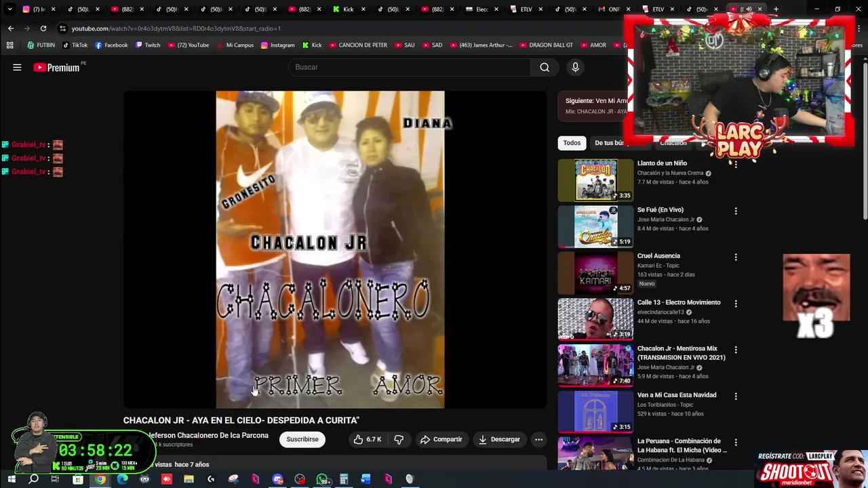Viewport: 868px width, 488px height.
Task: Go back with browser back arrow
Action: [11, 28]
